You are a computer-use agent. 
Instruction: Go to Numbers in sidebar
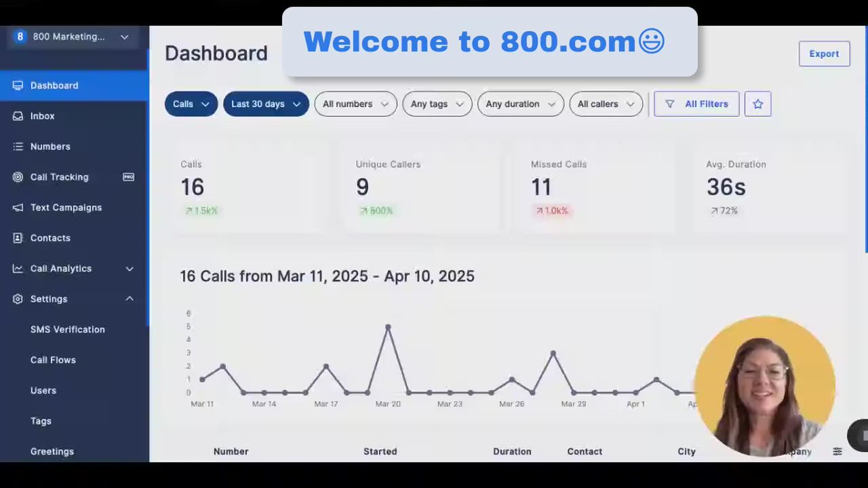click(x=74, y=146)
